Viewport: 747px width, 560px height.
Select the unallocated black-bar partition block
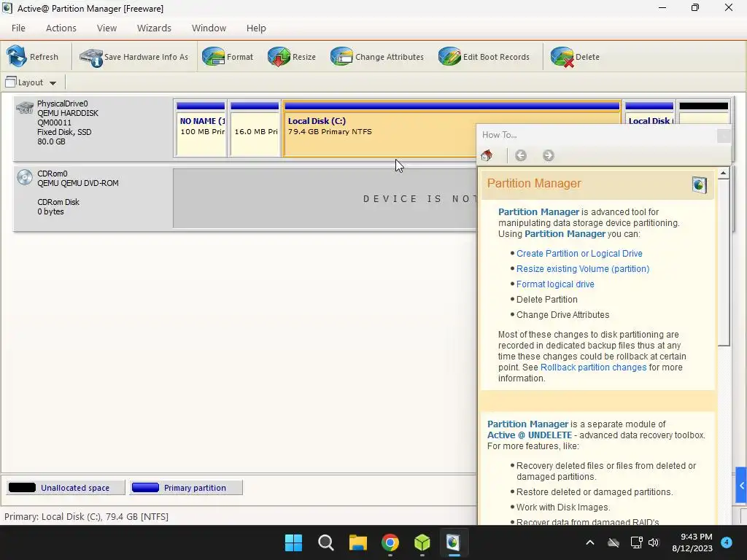(704, 113)
